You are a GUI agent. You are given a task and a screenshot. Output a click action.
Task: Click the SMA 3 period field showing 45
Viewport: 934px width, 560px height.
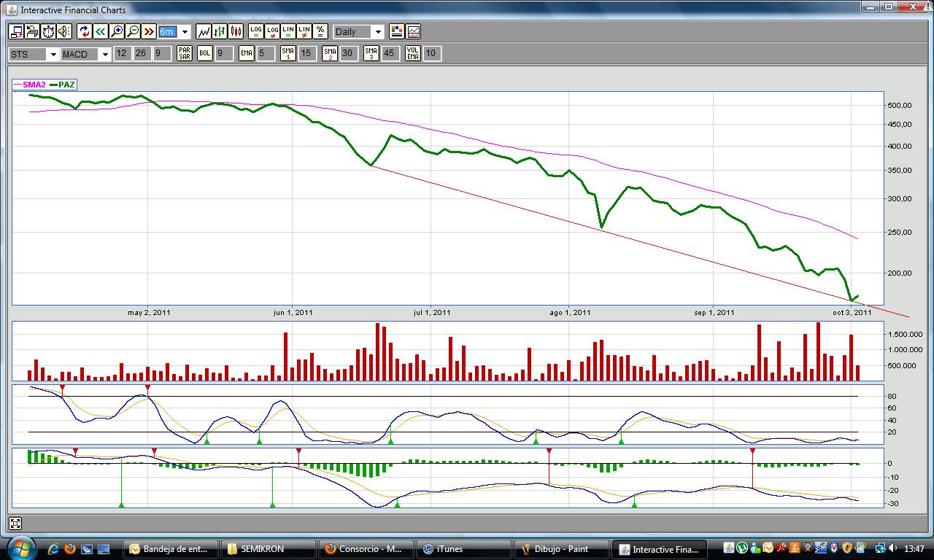(x=390, y=53)
